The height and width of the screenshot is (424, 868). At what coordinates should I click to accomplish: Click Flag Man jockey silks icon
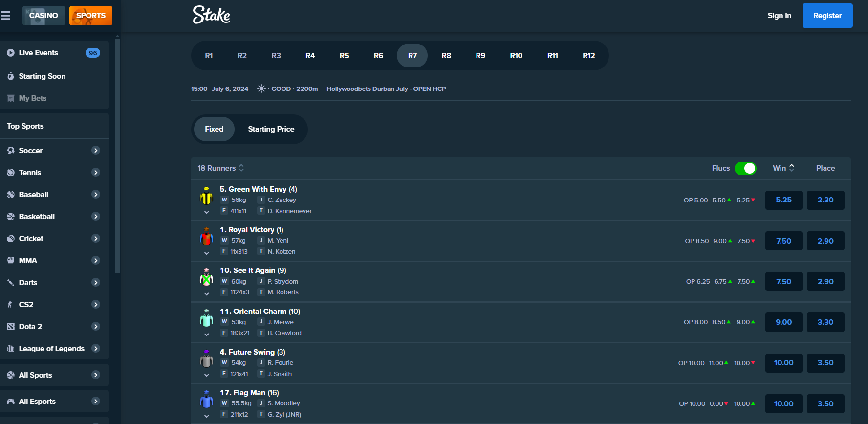click(x=207, y=399)
